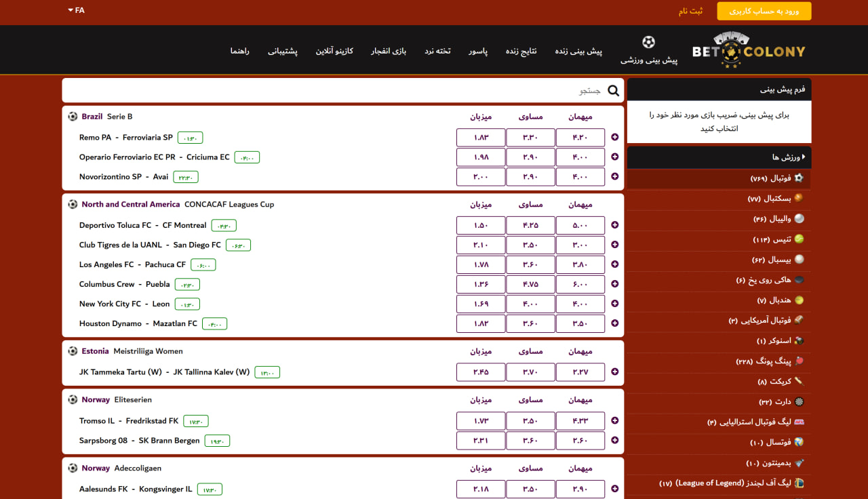
Task: Select home odds for Remo PA match
Action: coord(481,138)
